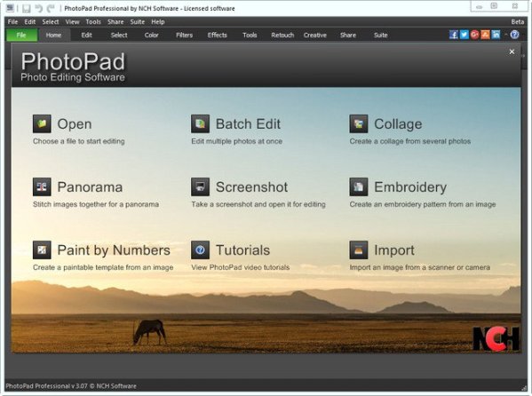This screenshot has width=532, height=396.
Task: Open the green File dropdown tab
Action: [21, 35]
